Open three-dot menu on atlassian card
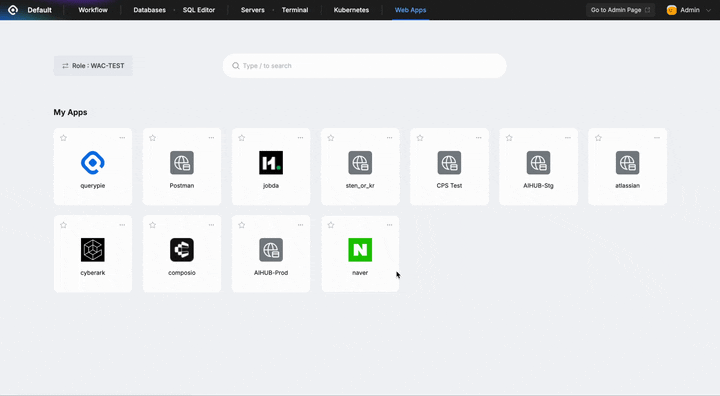 tap(657, 138)
